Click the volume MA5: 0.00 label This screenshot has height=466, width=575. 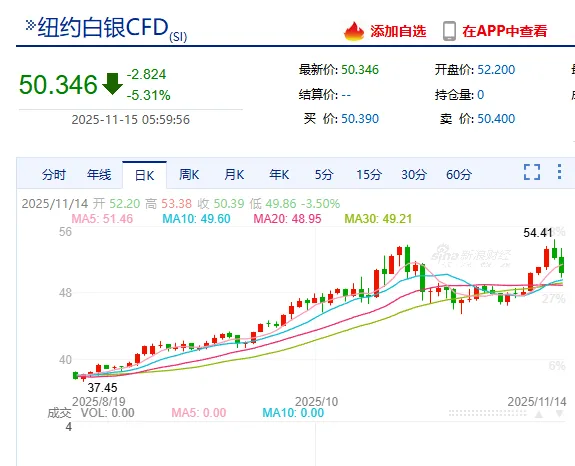pyautogui.click(x=199, y=413)
